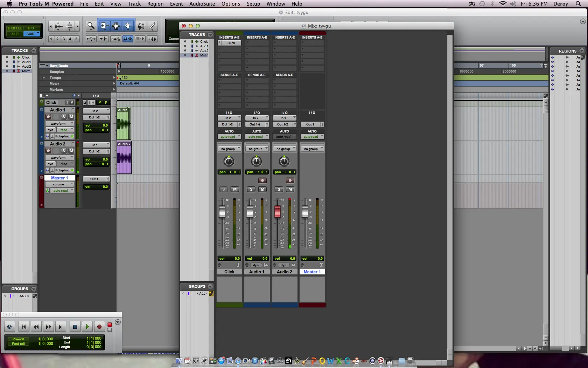The width and height of the screenshot is (588, 368).
Task: Open the Track menu
Action: pos(134,4)
